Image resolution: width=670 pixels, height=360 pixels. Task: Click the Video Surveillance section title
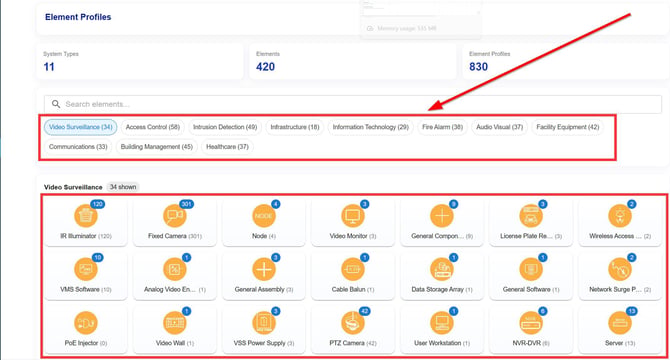[x=73, y=187]
